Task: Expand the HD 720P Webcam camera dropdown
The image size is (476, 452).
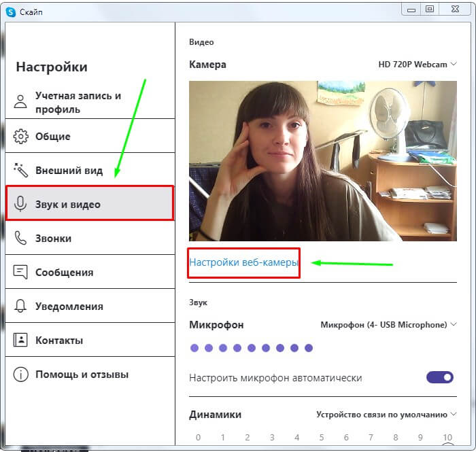Action: point(418,65)
